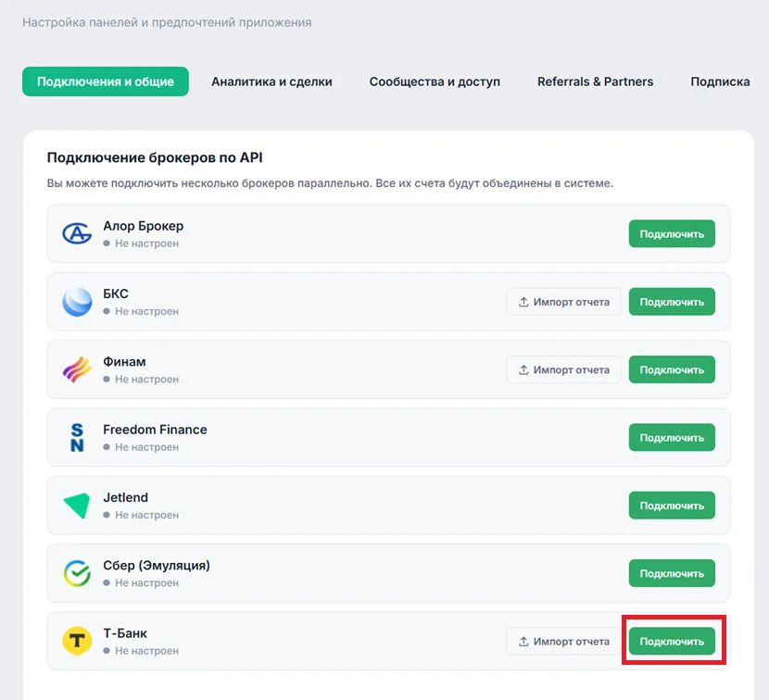Go to the Подписка tab
This screenshot has width=769, height=700.
pyautogui.click(x=720, y=81)
